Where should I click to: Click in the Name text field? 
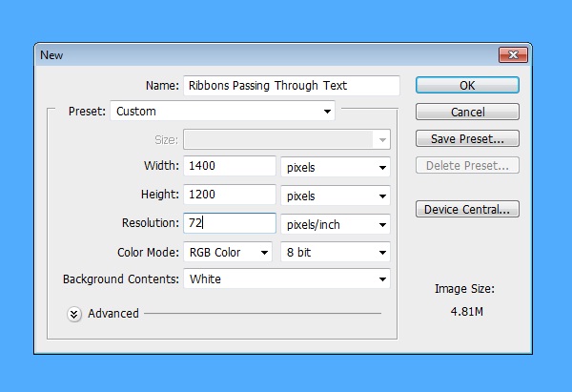(291, 86)
